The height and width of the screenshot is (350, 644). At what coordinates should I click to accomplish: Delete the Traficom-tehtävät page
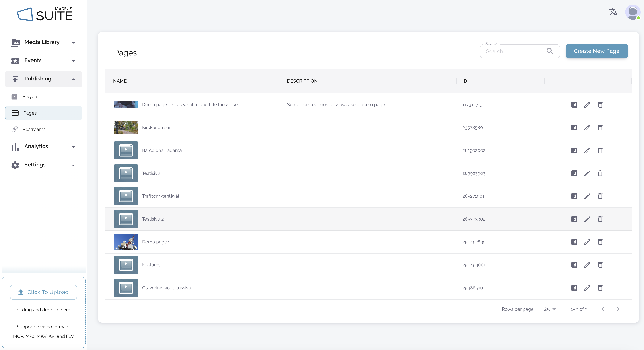click(x=600, y=196)
